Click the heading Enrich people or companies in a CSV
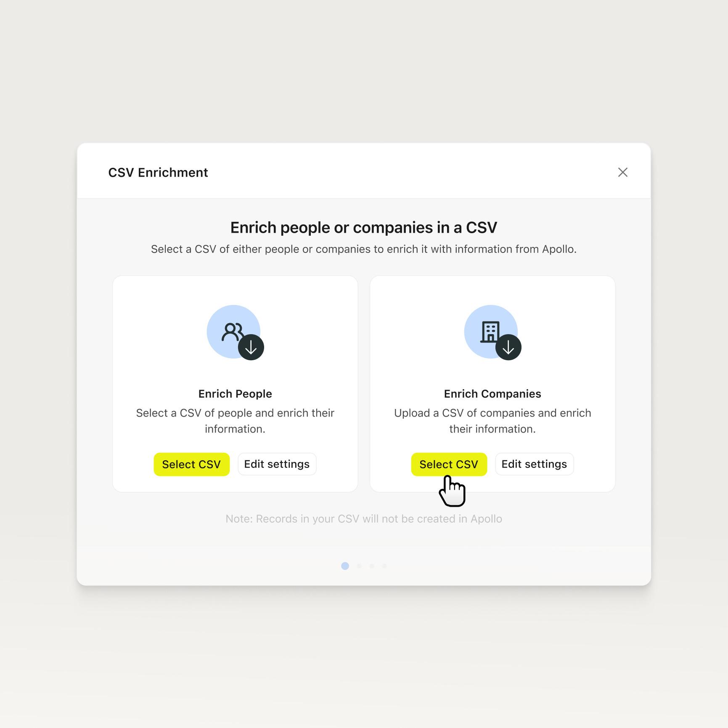Viewport: 728px width, 728px height. click(364, 228)
